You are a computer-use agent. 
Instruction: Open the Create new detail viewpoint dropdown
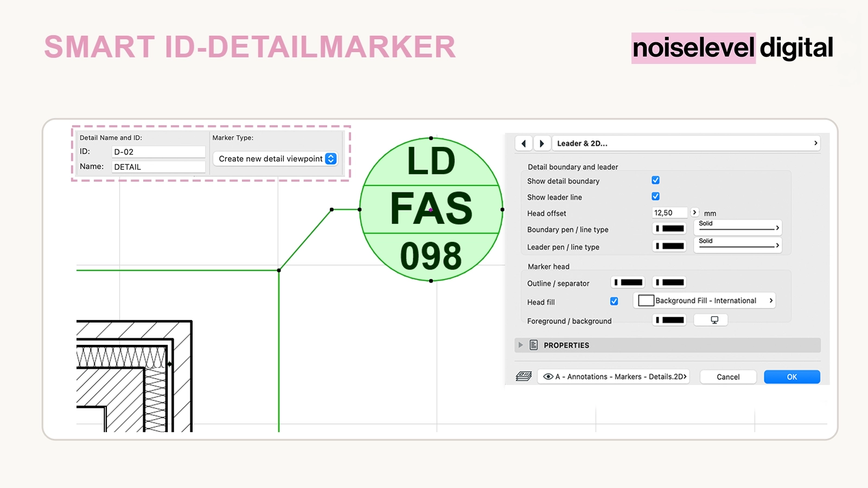coord(276,159)
